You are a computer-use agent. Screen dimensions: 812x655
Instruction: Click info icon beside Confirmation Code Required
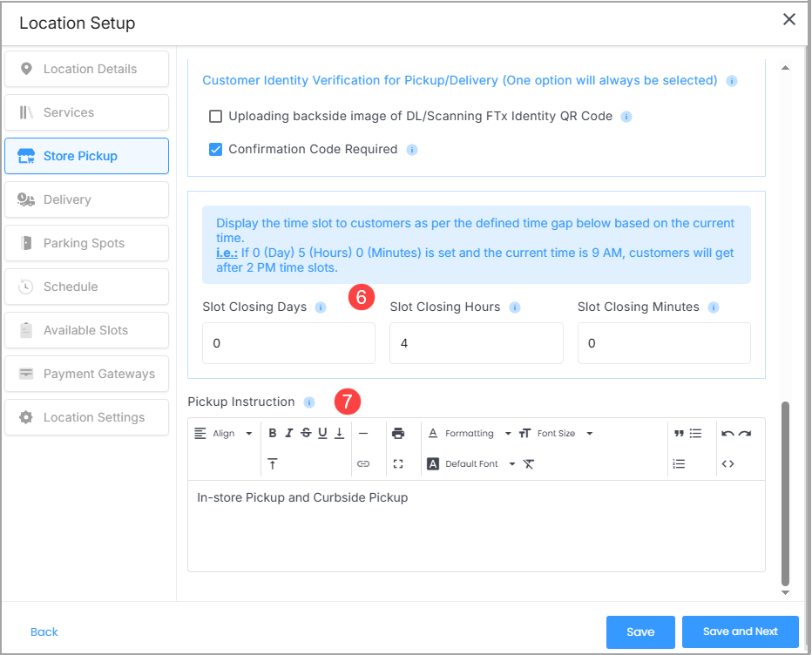412,150
